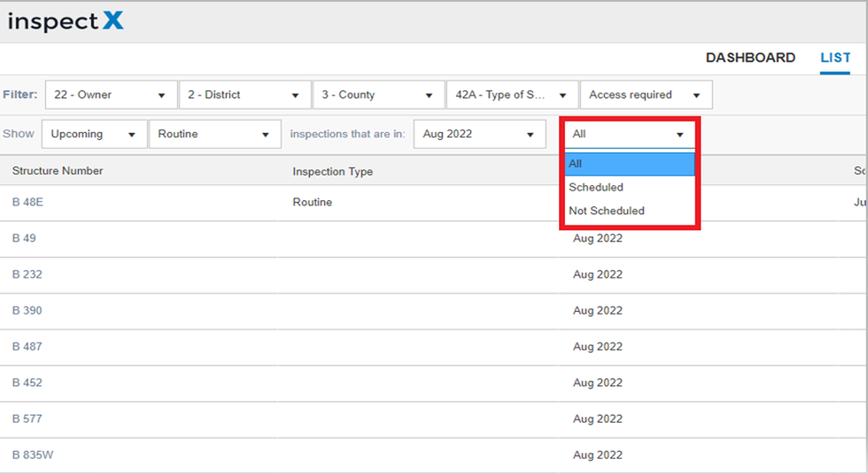868x474 pixels.
Task: Switch to the LIST tab
Action: [x=835, y=57]
